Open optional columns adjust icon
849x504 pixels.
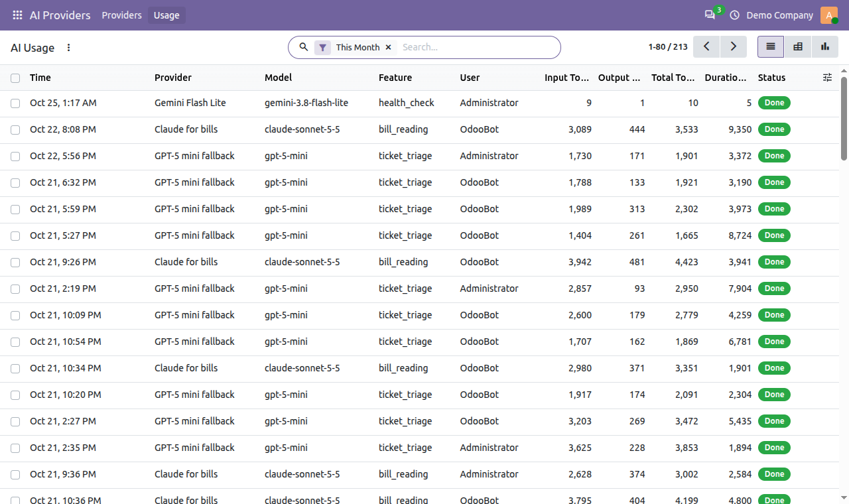[827, 78]
